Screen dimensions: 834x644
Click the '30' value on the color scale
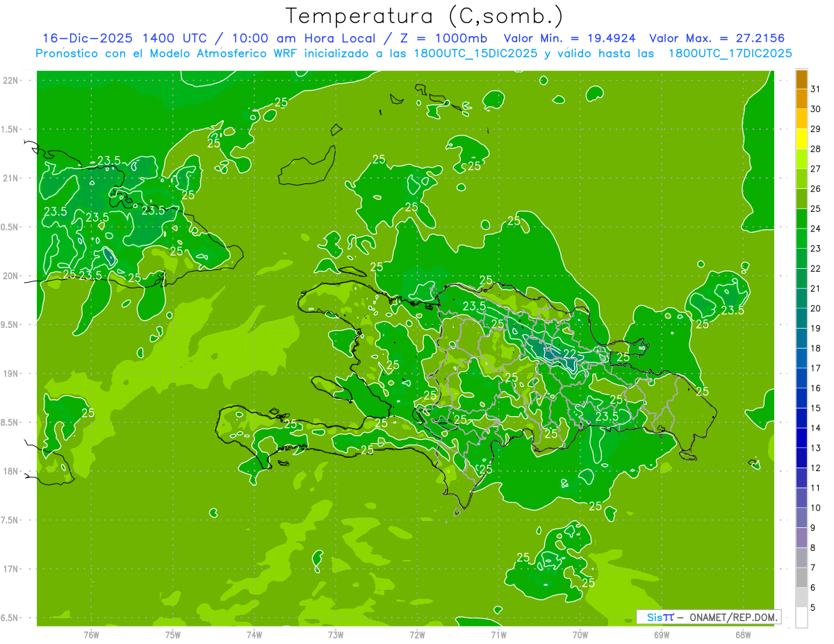[x=816, y=109]
